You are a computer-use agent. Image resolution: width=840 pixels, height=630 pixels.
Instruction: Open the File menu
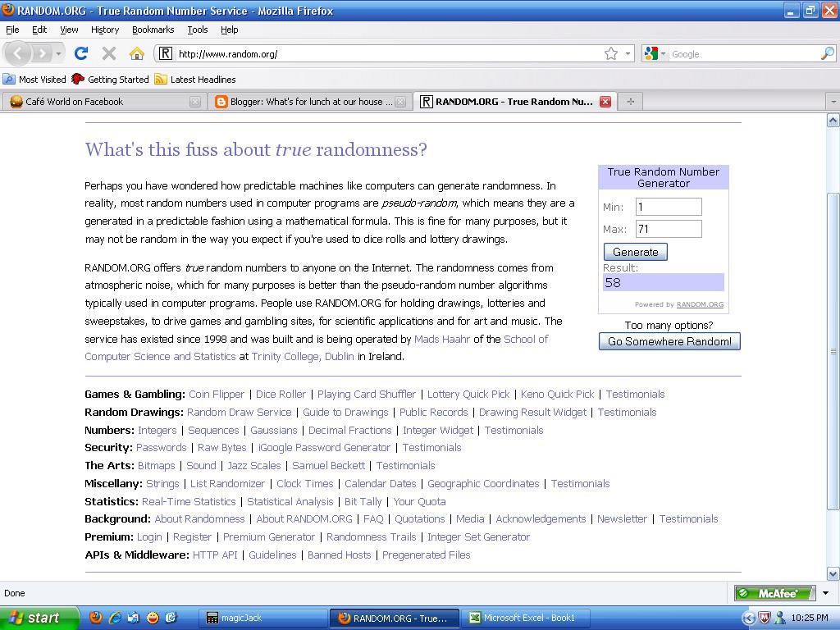(12, 30)
